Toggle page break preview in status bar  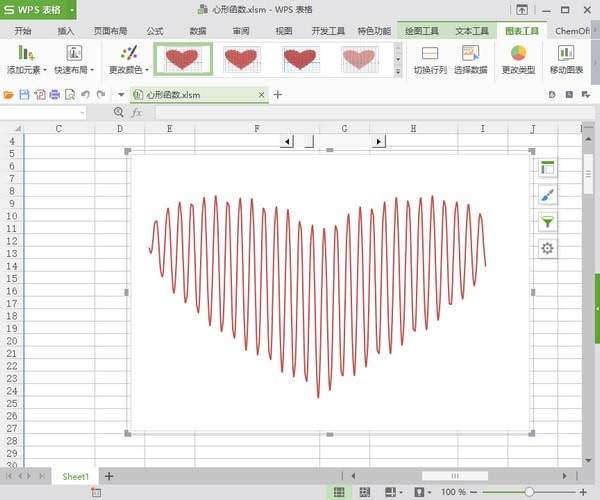(x=365, y=492)
